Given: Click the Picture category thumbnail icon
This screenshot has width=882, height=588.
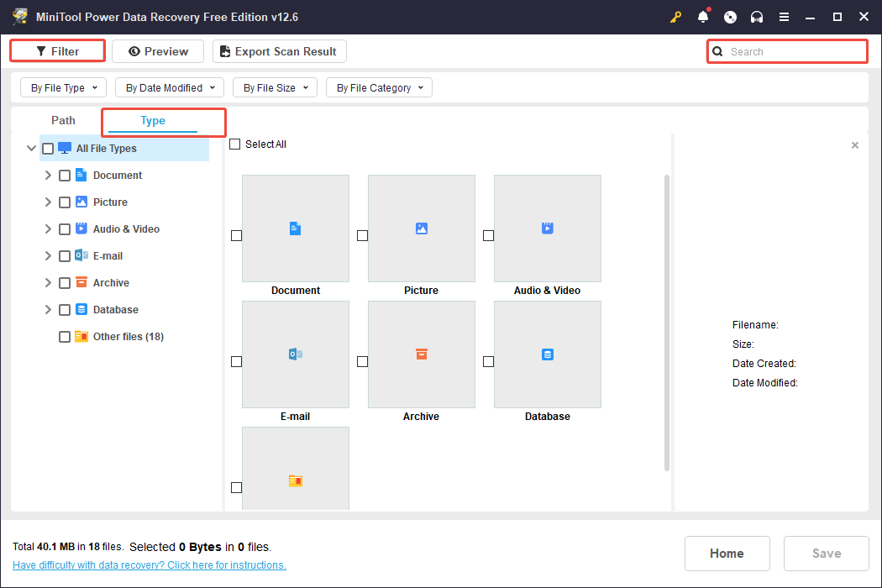Looking at the screenshot, I should [x=421, y=228].
